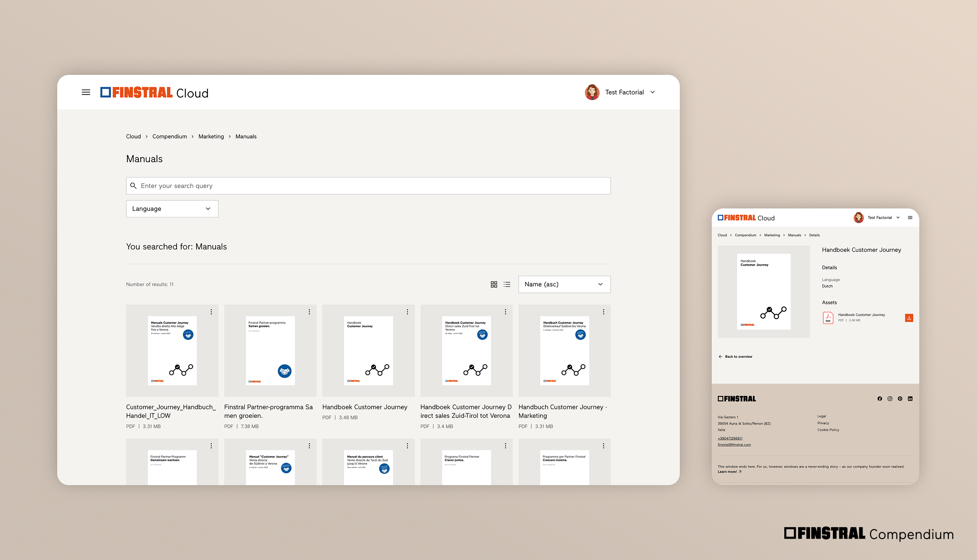Open options menu for Handboek Customer Journey card
Screen dimensions: 977x560
pos(407,311)
